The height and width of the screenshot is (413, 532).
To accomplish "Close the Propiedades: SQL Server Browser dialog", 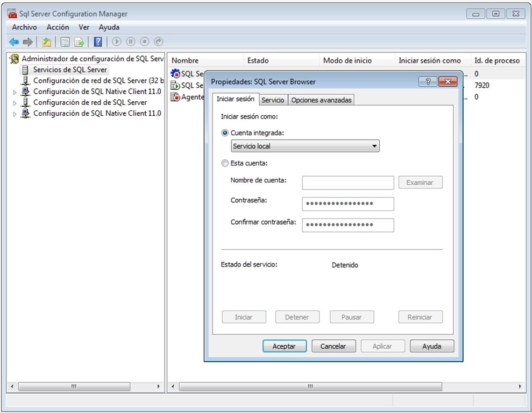I will point(448,81).
